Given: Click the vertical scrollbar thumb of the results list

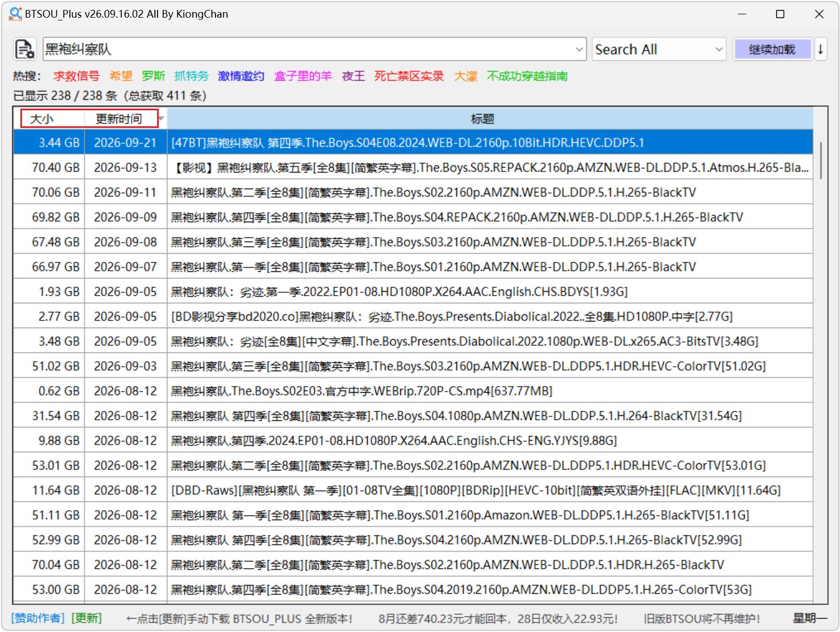Looking at the screenshot, I should (821, 160).
